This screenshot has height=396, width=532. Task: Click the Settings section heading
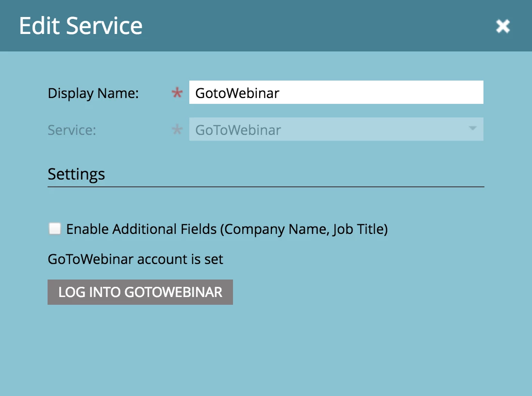pos(76,174)
